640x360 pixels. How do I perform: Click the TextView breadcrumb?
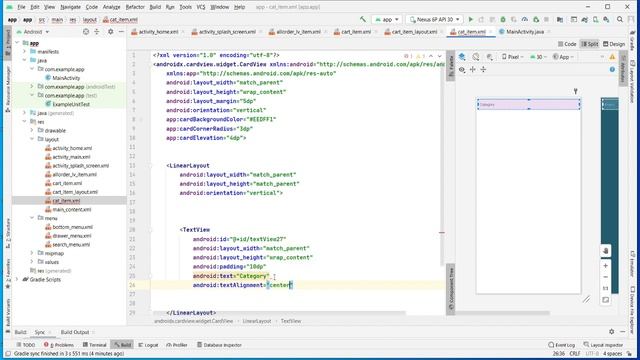click(291, 321)
